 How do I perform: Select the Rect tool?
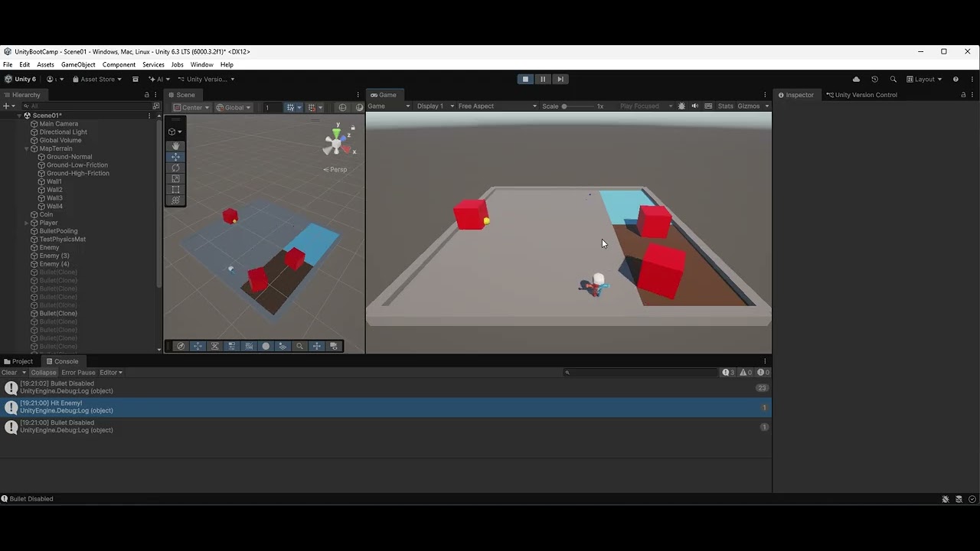tap(175, 189)
